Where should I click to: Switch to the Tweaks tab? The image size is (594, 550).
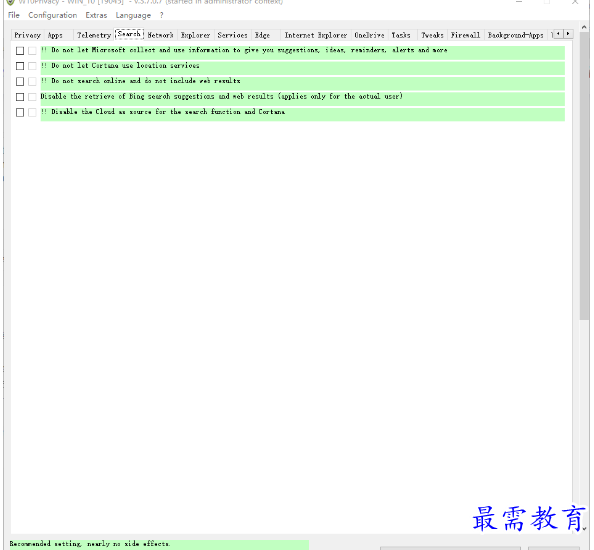tap(432, 35)
